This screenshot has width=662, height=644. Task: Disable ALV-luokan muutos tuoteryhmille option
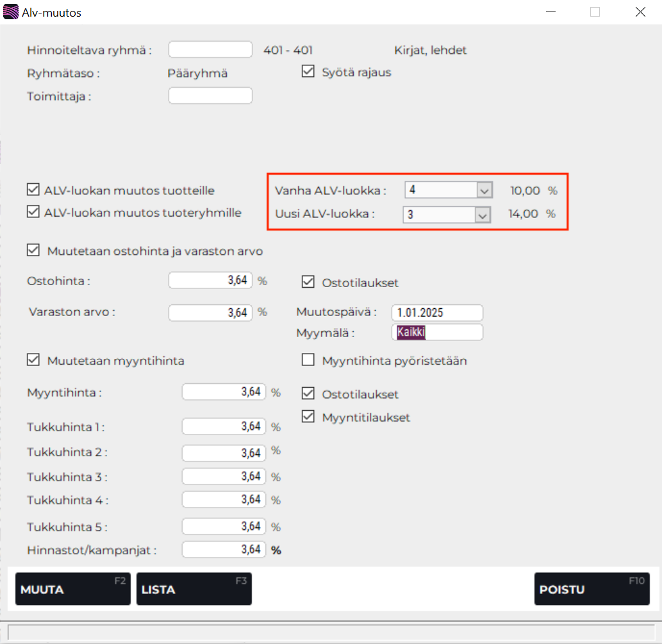[x=33, y=212]
